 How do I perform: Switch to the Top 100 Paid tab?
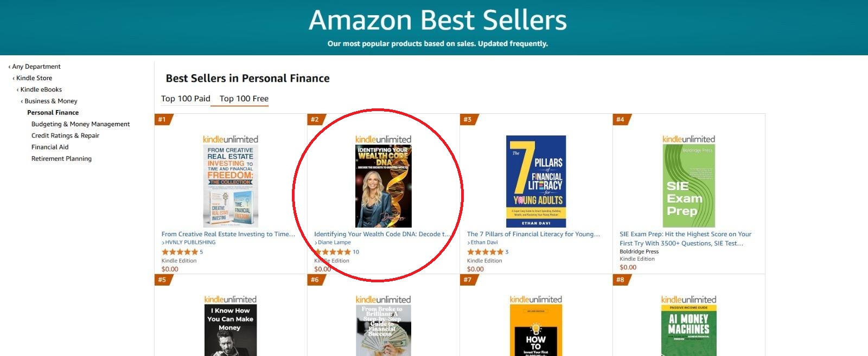pos(185,98)
